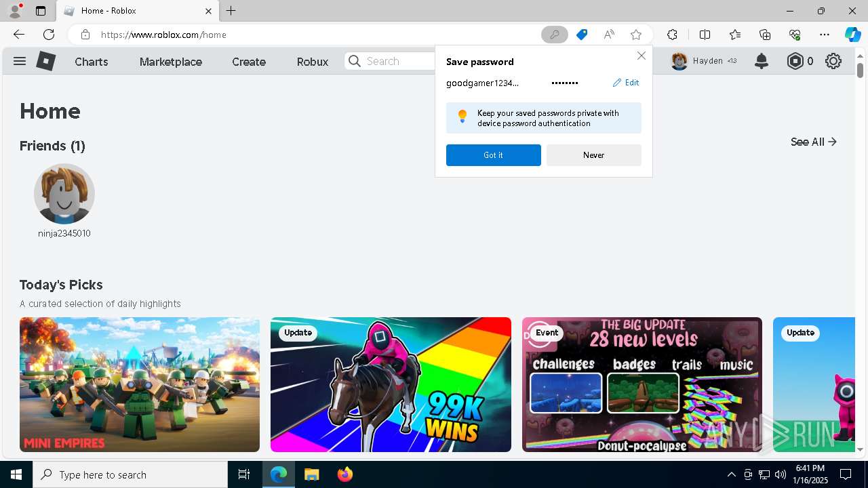
Task: Click the password key icon in address bar
Action: pos(554,35)
